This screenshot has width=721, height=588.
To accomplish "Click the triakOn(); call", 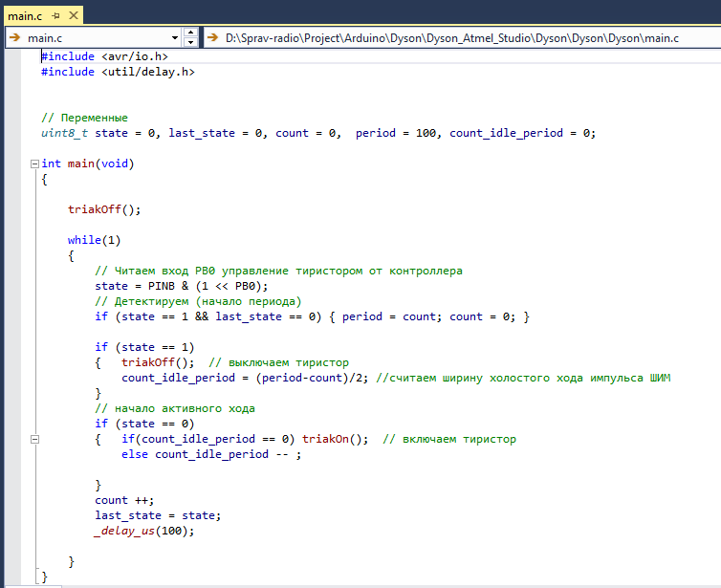I will point(336,439).
